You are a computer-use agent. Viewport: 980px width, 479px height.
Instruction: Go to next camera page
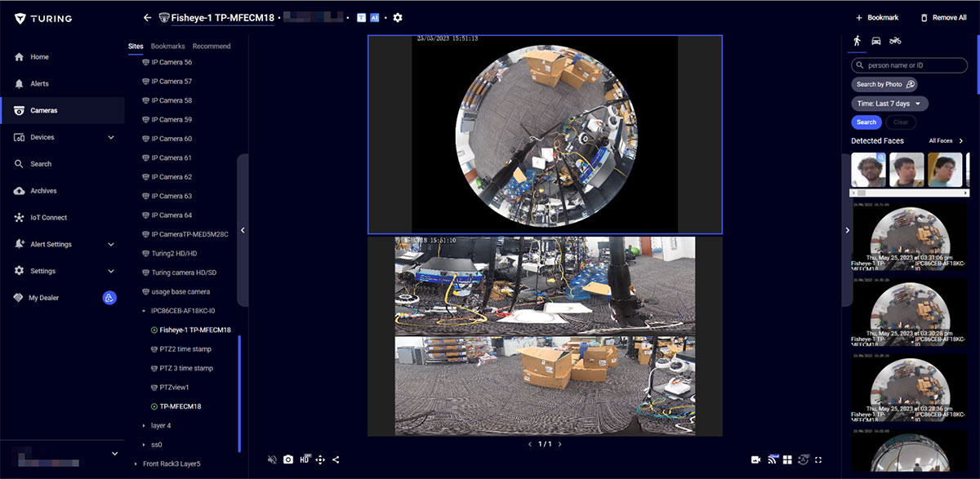(559, 445)
